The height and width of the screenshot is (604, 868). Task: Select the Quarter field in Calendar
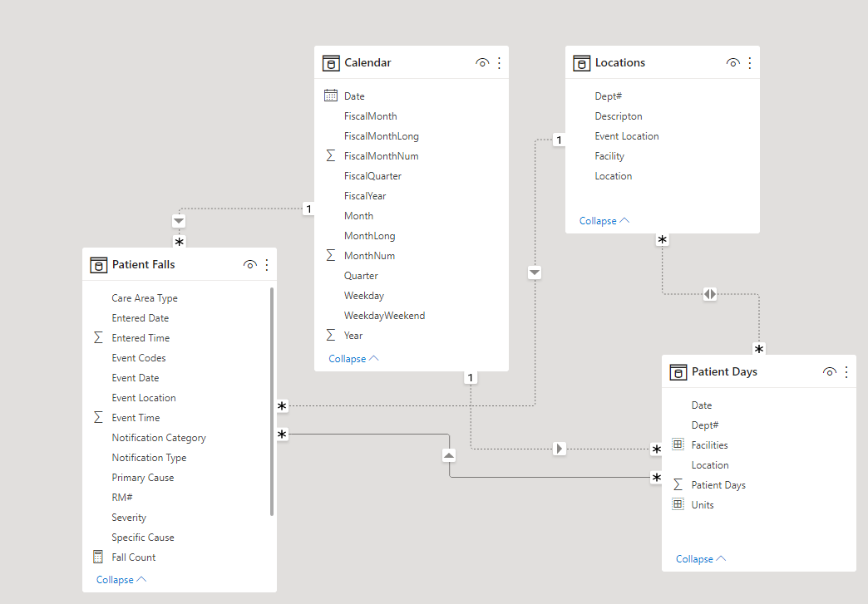(x=361, y=276)
